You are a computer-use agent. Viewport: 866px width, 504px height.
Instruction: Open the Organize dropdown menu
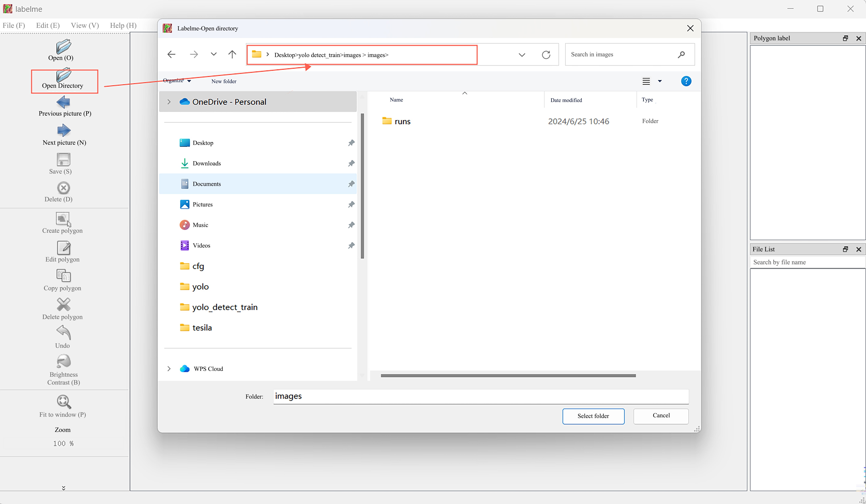pyautogui.click(x=177, y=81)
